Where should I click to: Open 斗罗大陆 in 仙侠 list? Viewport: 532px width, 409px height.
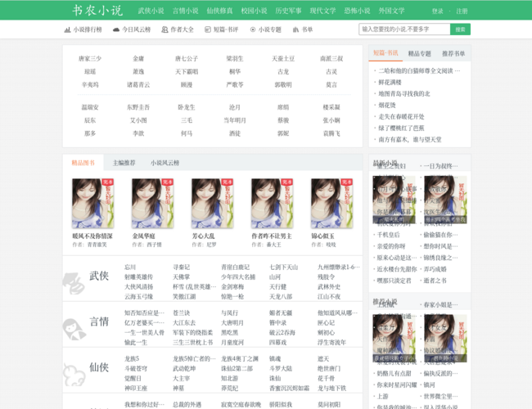[x=281, y=369]
